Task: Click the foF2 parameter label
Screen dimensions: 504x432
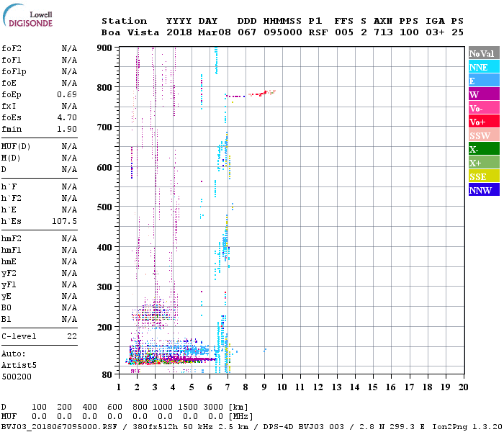Action: (x=12, y=48)
